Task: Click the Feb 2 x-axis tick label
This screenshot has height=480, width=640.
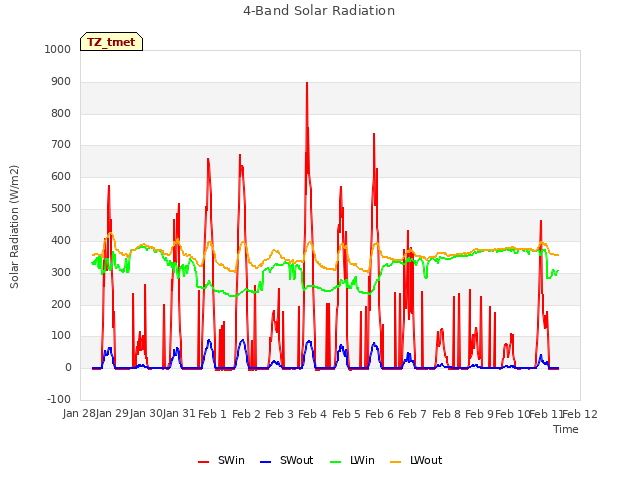Action: 246,414
